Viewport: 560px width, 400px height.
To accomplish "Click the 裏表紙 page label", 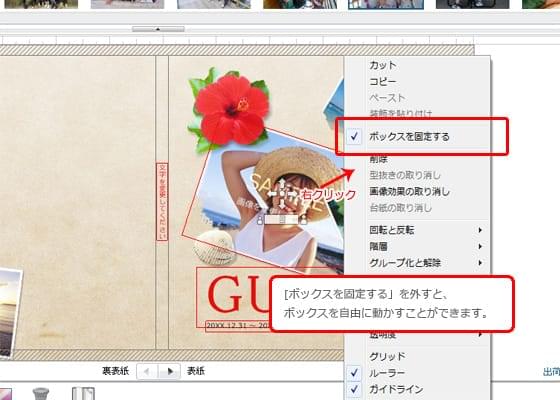I will 116,371.
